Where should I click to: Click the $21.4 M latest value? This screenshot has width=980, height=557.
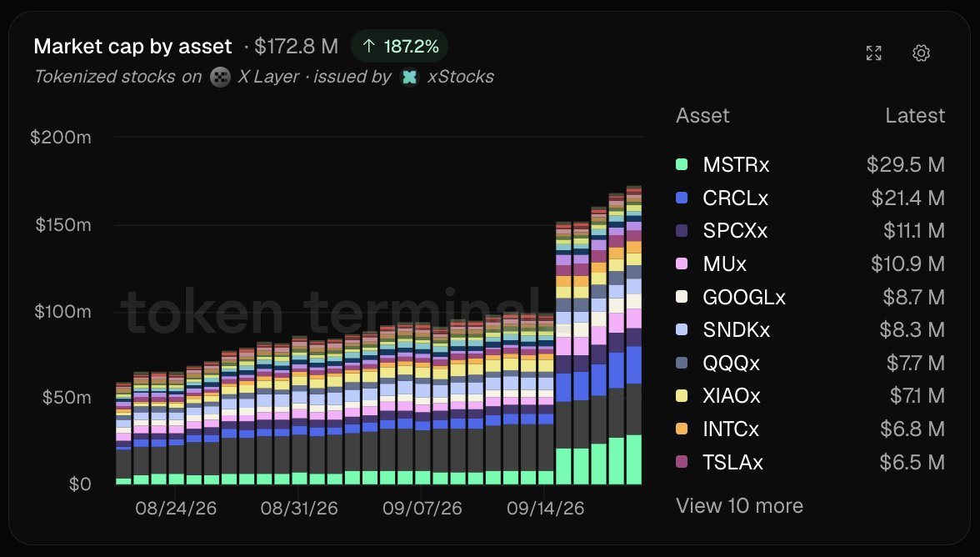[x=908, y=198]
